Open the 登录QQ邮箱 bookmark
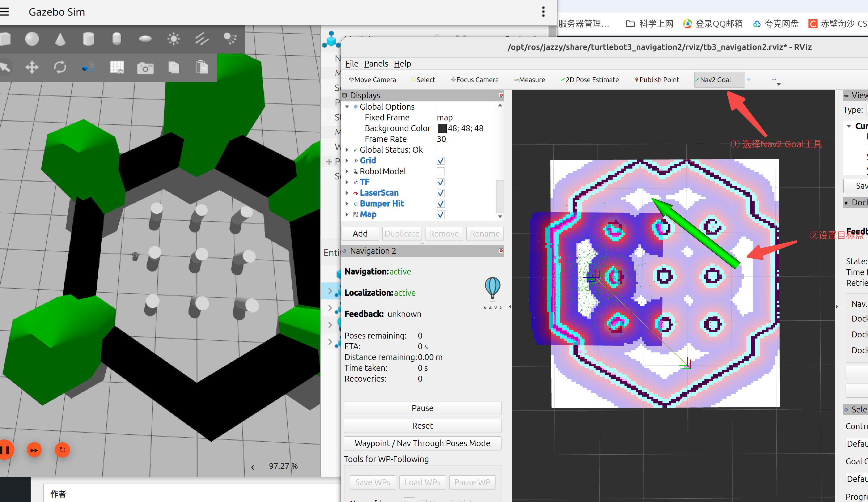This screenshot has height=502, width=868. pyautogui.click(x=713, y=24)
